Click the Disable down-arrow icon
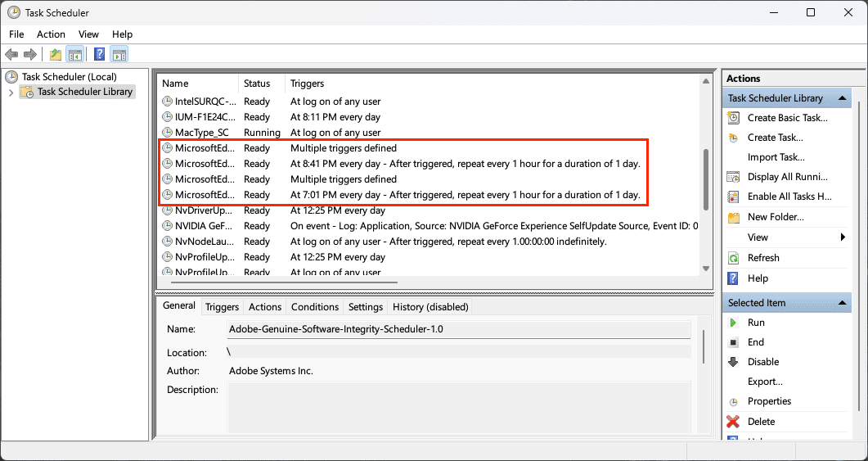The image size is (868, 461). pos(733,362)
